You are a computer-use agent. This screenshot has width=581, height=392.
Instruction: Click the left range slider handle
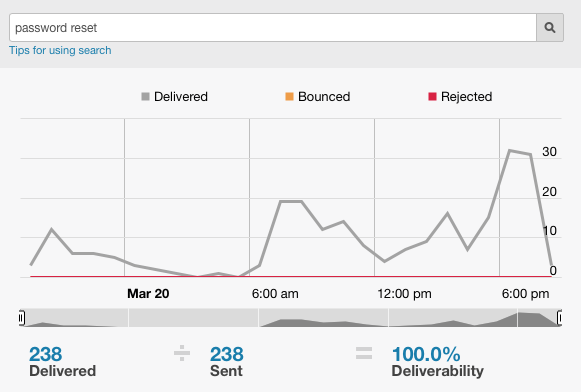click(x=22, y=318)
